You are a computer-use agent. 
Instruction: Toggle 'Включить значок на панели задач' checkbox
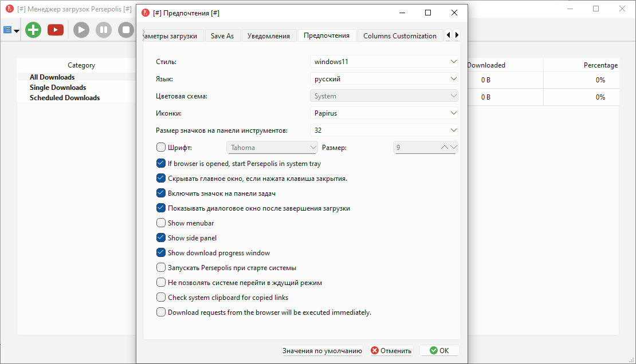click(161, 193)
